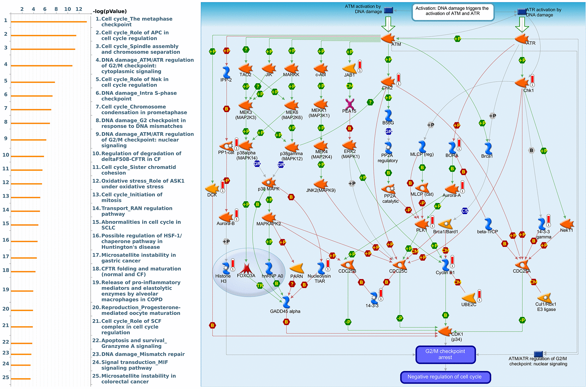This screenshot has width=588, height=389.
Task: Select the Cyclin B1 icon
Action: [446, 265]
